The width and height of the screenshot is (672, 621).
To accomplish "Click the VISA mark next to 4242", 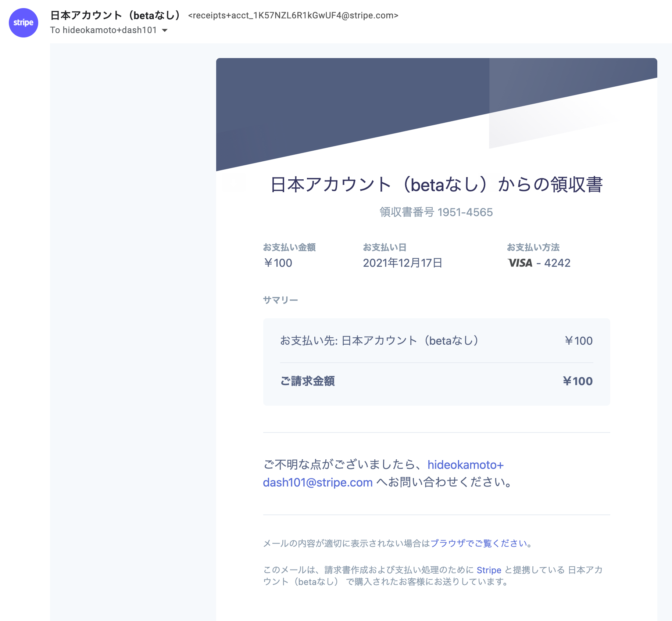I will click(520, 263).
